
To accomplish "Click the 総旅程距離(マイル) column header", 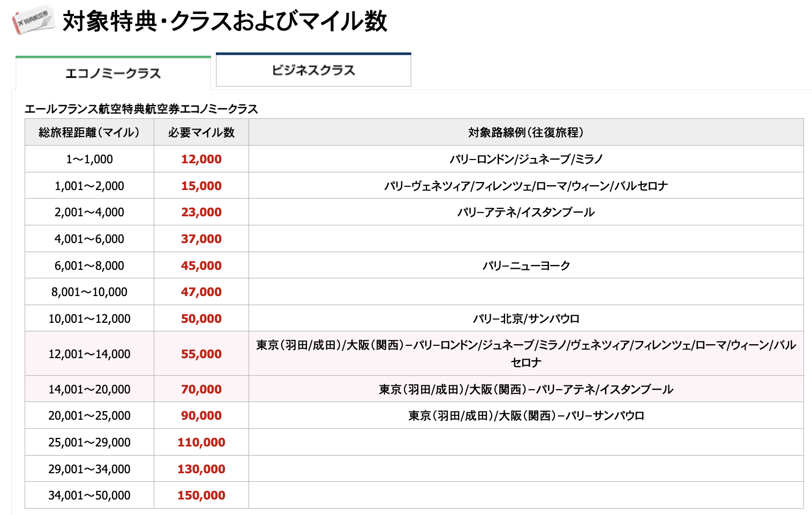I will (x=89, y=132).
